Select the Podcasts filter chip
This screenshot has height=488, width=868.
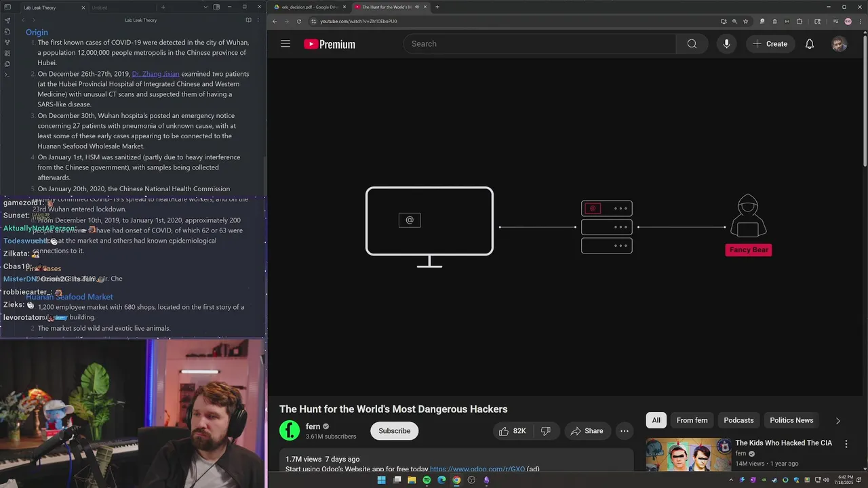pos(738,420)
